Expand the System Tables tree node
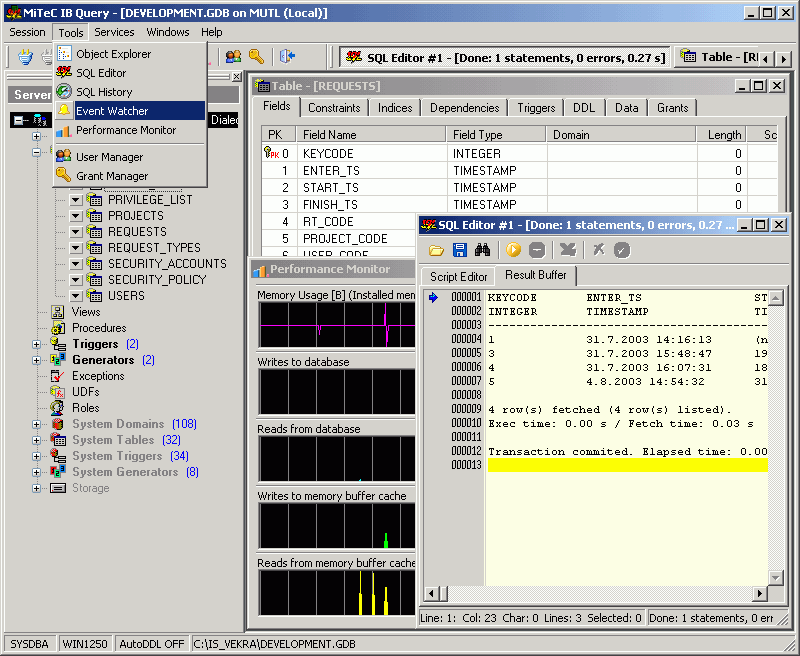 click(37, 440)
